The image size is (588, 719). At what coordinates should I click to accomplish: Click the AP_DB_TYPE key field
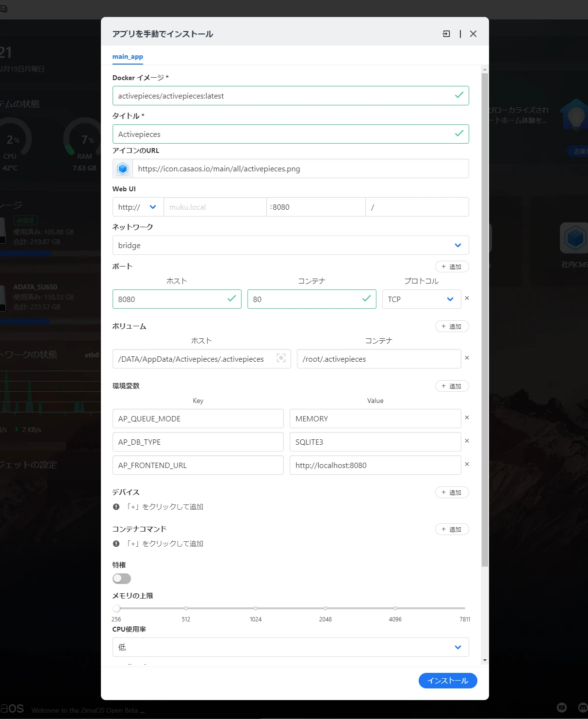[x=198, y=442]
